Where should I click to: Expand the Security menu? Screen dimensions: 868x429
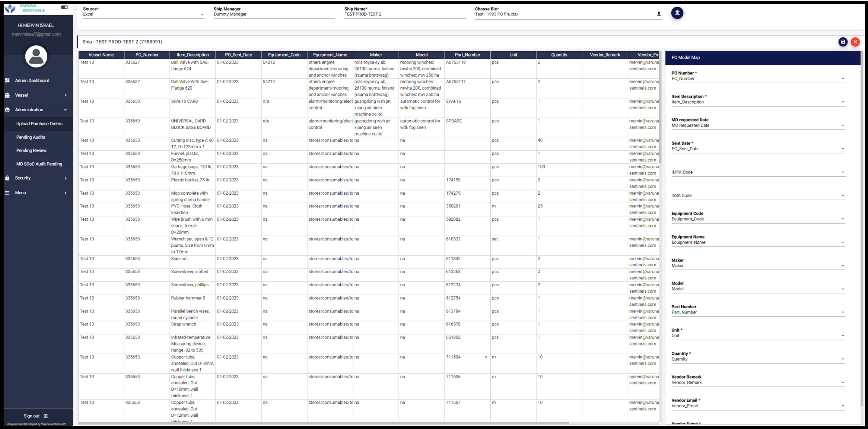pyautogui.click(x=36, y=178)
